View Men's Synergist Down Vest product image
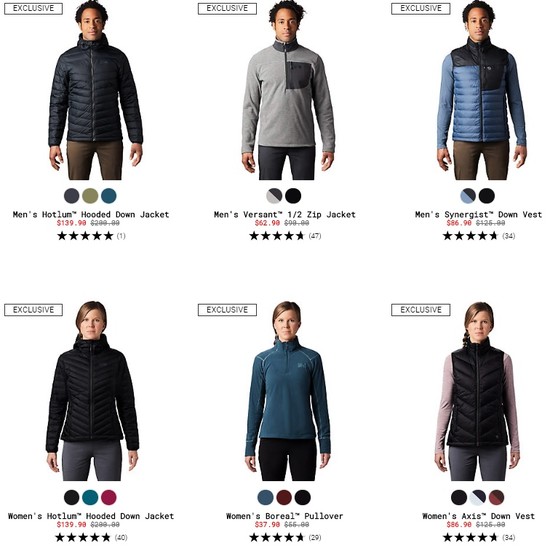Image resolution: width=550 pixels, height=548 pixels. (481, 91)
